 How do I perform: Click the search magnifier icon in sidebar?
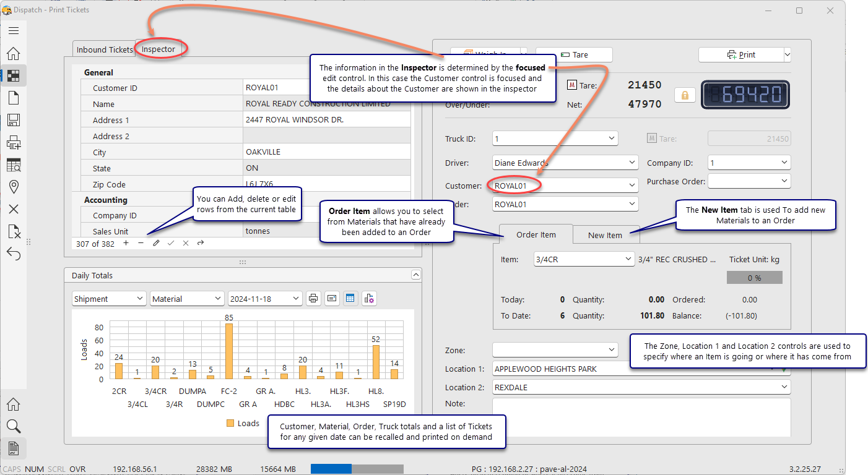14,426
